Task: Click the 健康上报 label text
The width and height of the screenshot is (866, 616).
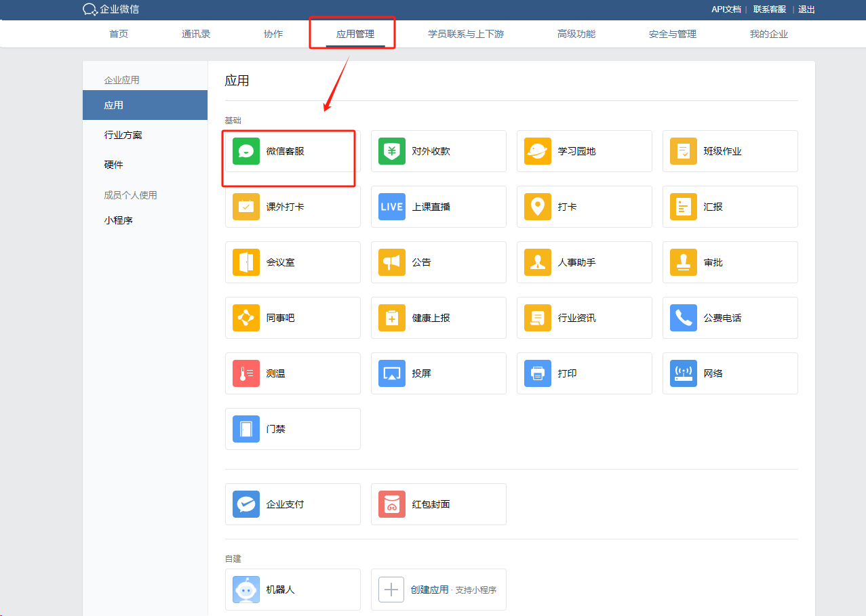Action: coord(431,318)
